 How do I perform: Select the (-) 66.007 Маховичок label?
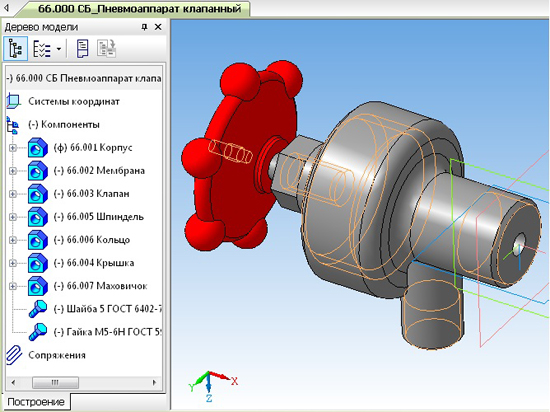(100, 286)
